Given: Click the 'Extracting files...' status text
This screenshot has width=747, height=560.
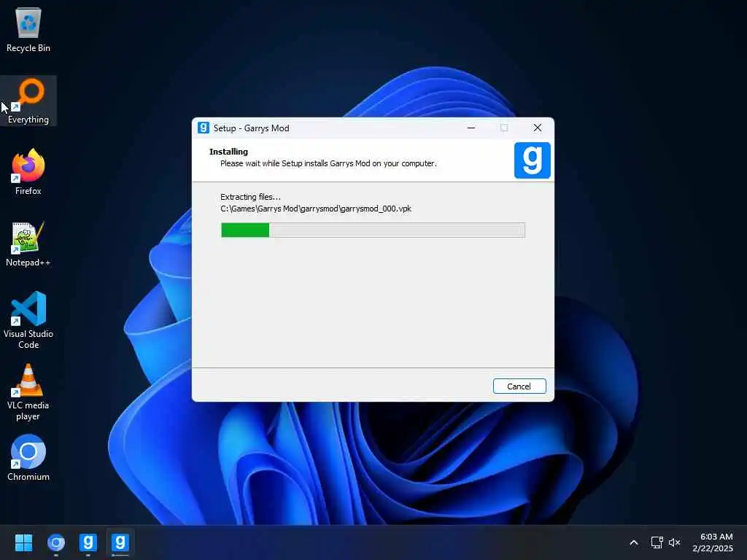Looking at the screenshot, I should coord(251,197).
